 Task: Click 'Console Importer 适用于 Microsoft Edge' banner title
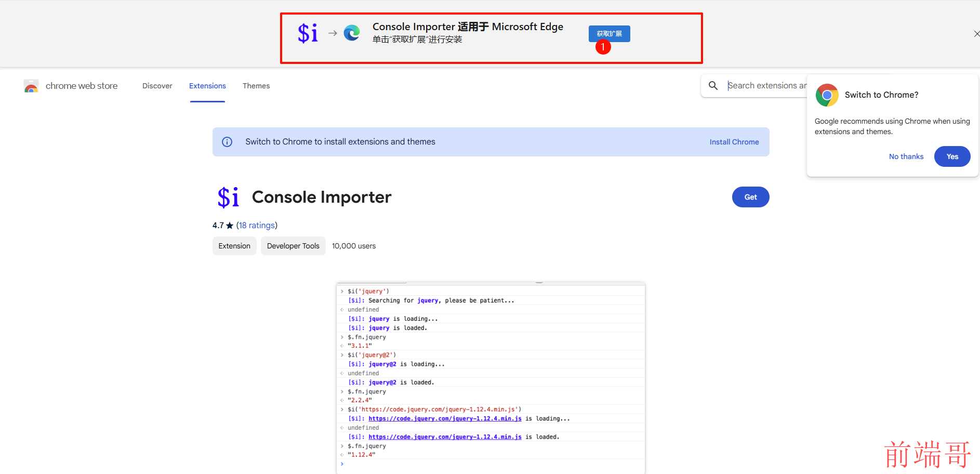click(x=468, y=27)
